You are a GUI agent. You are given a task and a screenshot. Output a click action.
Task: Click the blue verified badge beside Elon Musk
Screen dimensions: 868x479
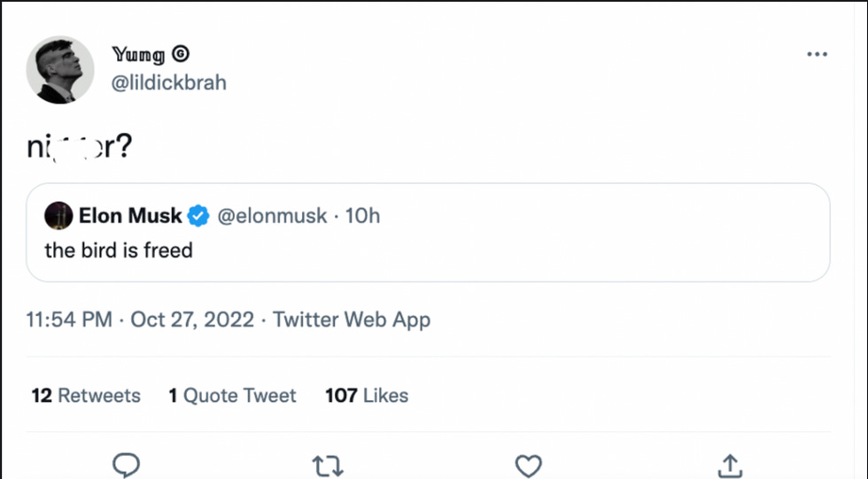point(198,215)
